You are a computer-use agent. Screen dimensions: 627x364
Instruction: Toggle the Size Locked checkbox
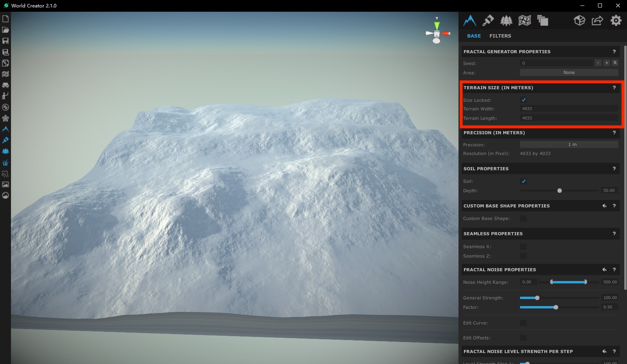(x=524, y=100)
